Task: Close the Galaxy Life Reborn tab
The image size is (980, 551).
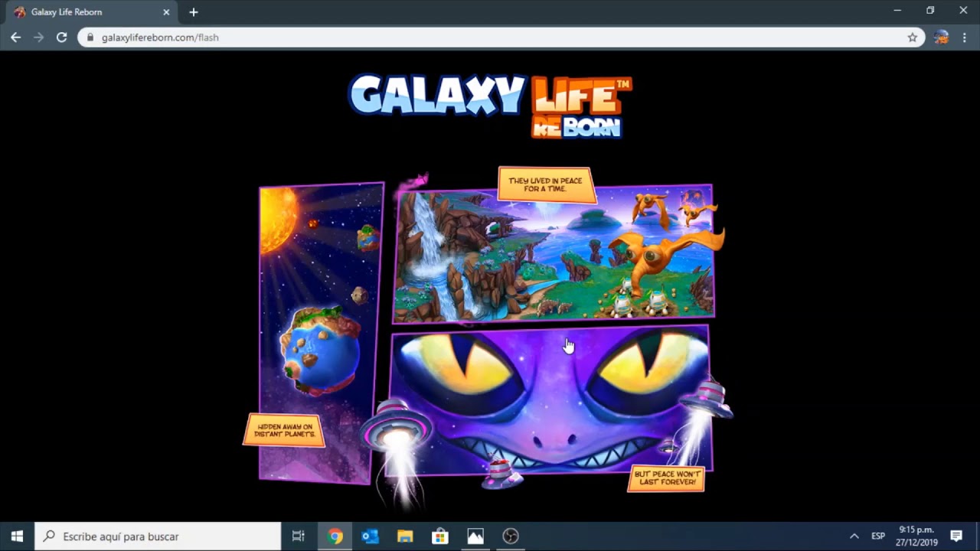Action: [166, 12]
